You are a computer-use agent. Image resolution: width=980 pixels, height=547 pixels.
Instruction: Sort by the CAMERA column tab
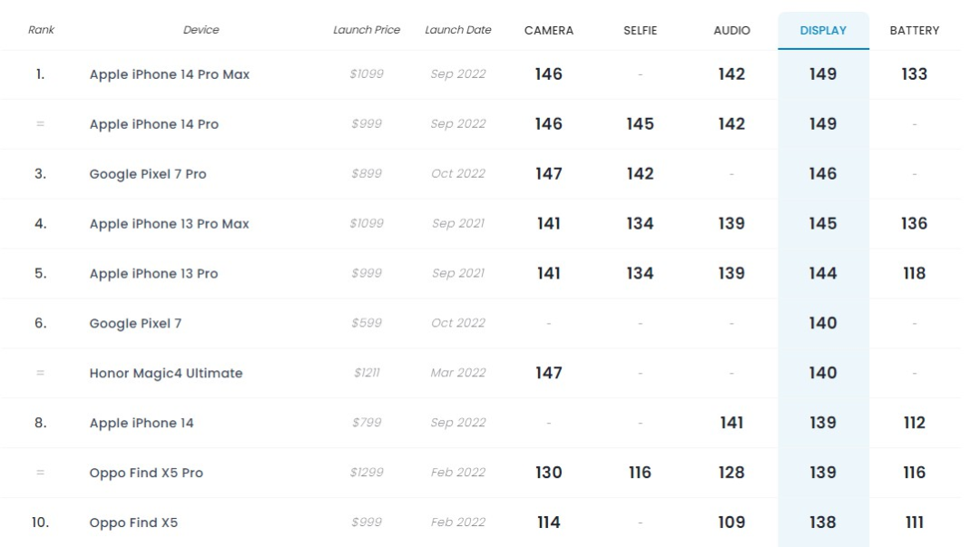549,30
